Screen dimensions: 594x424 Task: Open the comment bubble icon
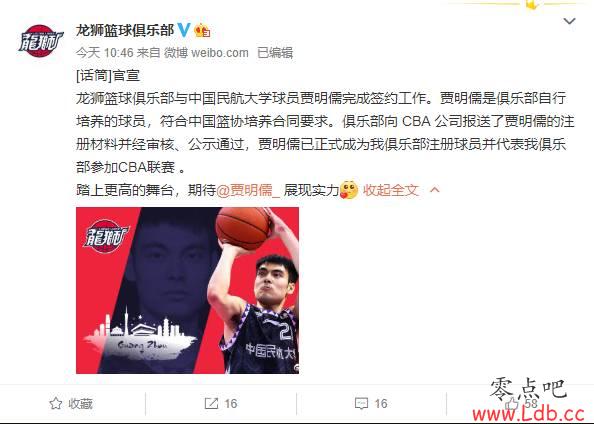pos(361,404)
